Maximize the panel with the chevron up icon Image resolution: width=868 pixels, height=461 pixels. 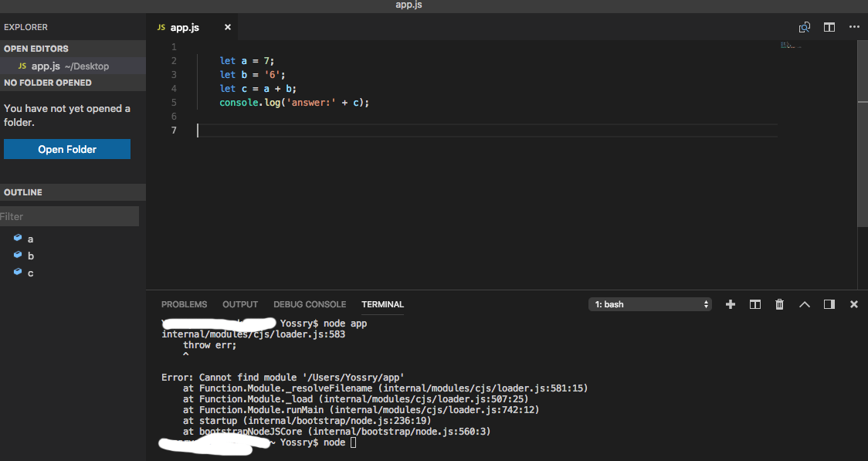(x=805, y=304)
